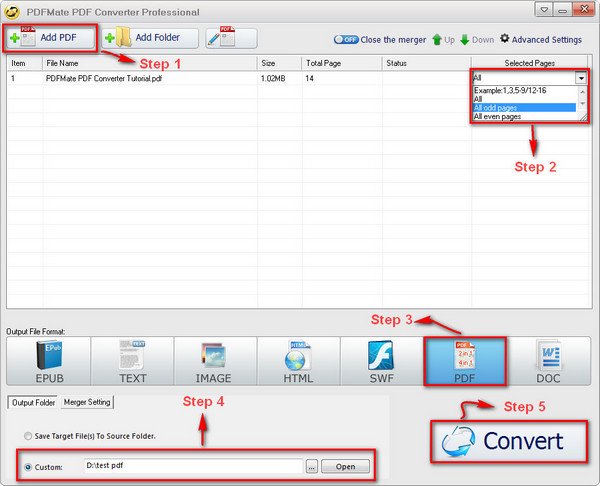Select the Custom output radio button
The height and width of the screenshot is (486, 600).
point(28,467)
